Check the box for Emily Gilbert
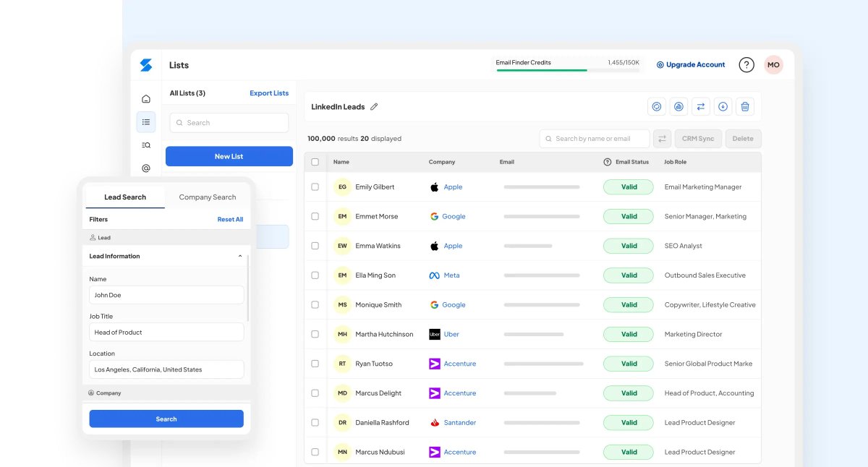The width and height of the screenshot is (868, 467). [x=315, y=187]
